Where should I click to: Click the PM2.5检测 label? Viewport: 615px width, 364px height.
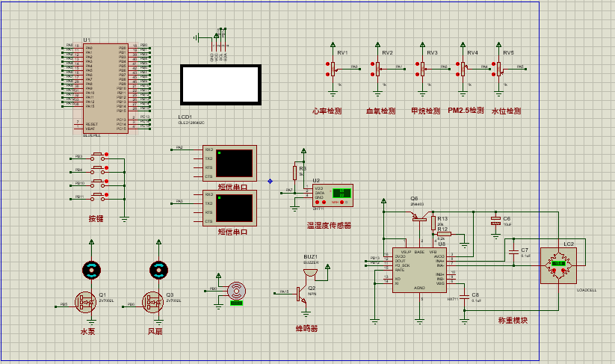coord(466,111)
